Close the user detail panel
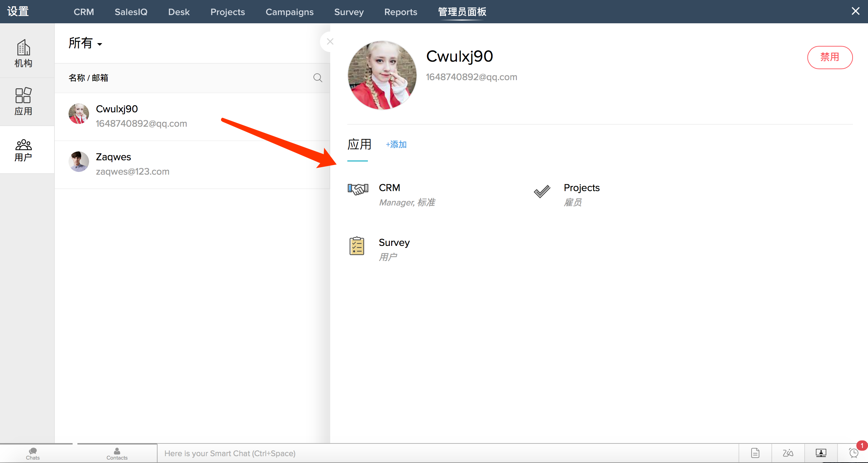868x463 pixels. [330, 41]
